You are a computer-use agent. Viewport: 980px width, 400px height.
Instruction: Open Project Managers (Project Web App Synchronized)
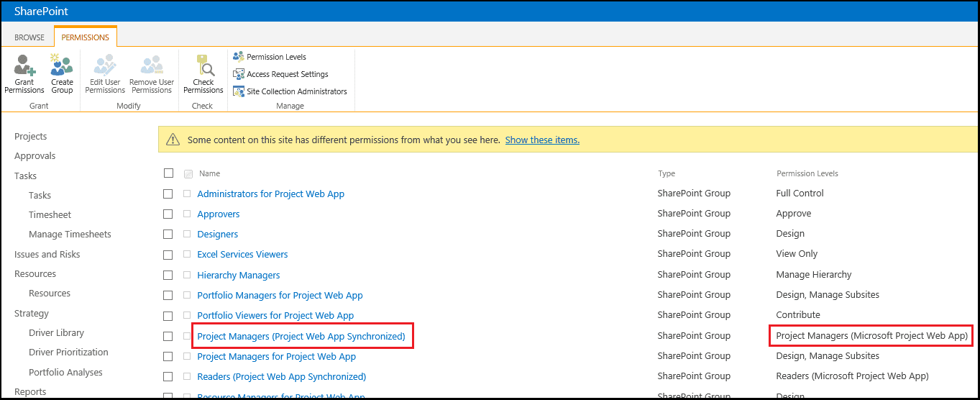[x=301, y=336]
